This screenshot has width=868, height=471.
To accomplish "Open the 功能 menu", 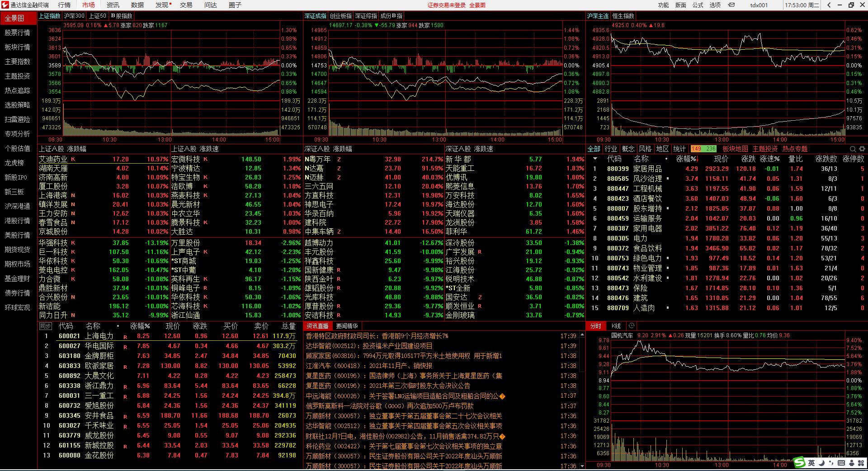I will pos(663,5).
